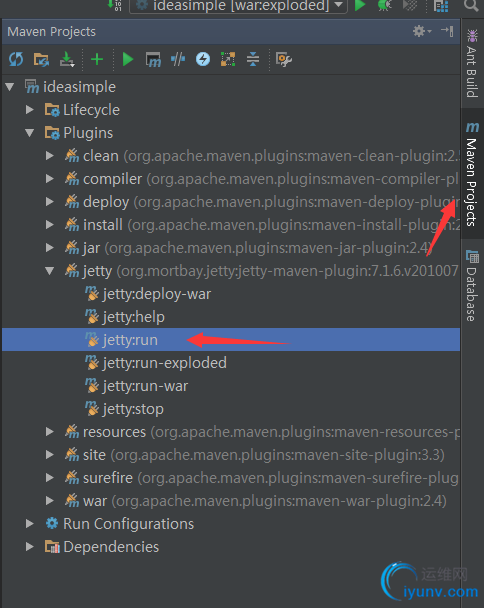Screen dimensions: 484x608
Task: Select the jetty:deploy-war goal
Action: 157,294
